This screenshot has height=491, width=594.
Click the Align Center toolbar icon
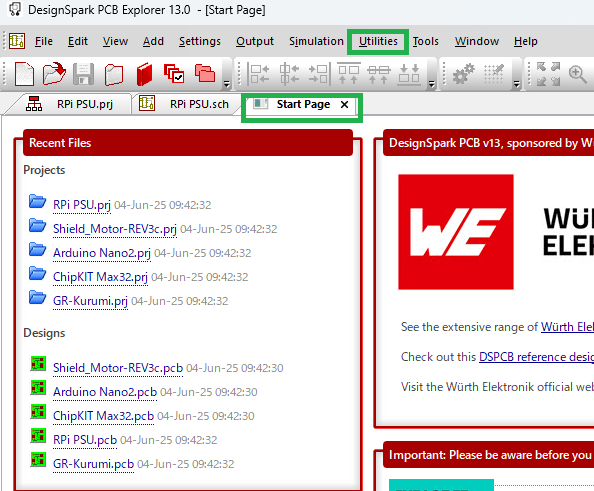coord(289,73)
